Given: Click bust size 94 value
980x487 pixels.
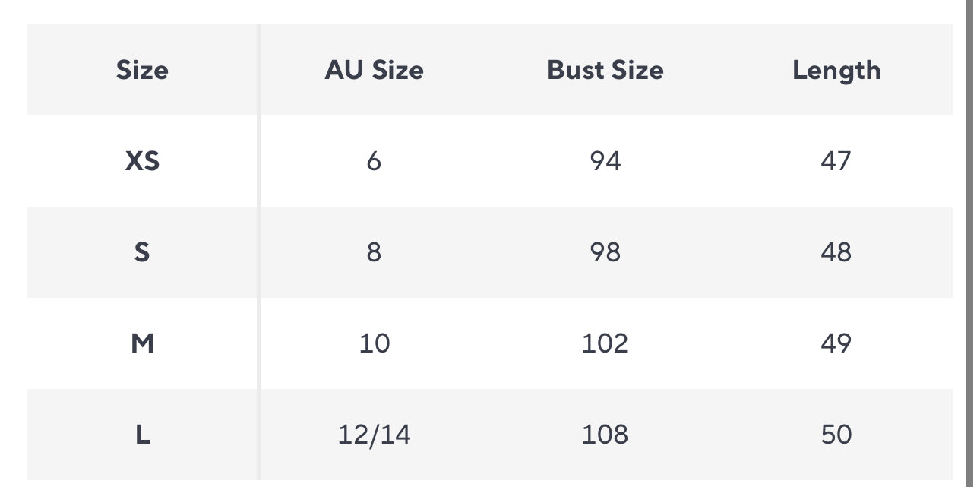Looking at the screenshot, I should [x=605, y=161].
